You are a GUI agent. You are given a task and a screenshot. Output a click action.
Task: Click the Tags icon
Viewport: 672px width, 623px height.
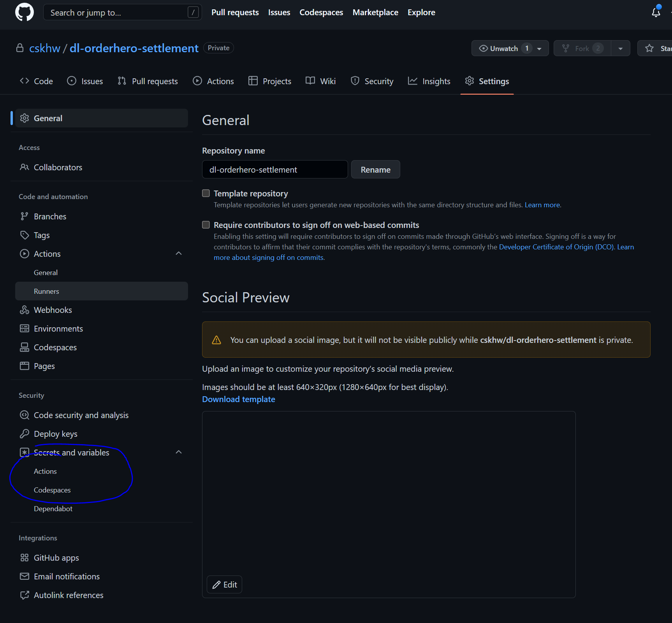click(x=25, y=235)
